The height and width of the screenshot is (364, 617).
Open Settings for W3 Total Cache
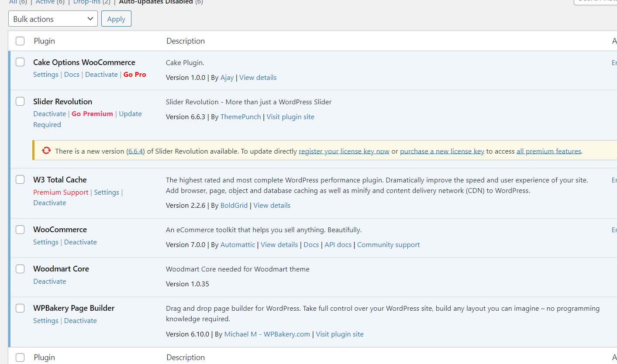pyautogui.click(x=107, y=192)
